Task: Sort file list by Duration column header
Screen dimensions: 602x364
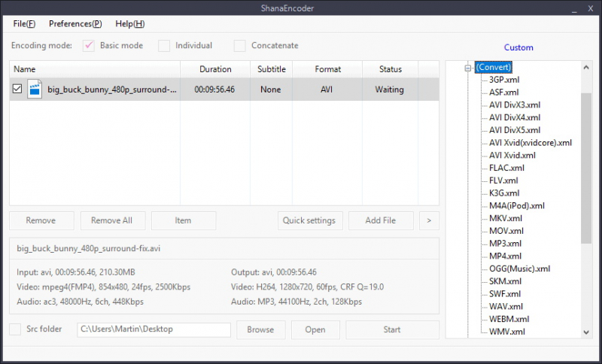Action: tap(215, 69)
